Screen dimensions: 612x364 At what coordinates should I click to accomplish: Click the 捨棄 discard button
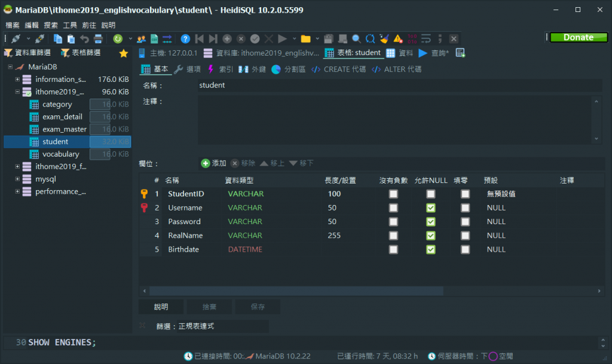[x=209, y=307]
